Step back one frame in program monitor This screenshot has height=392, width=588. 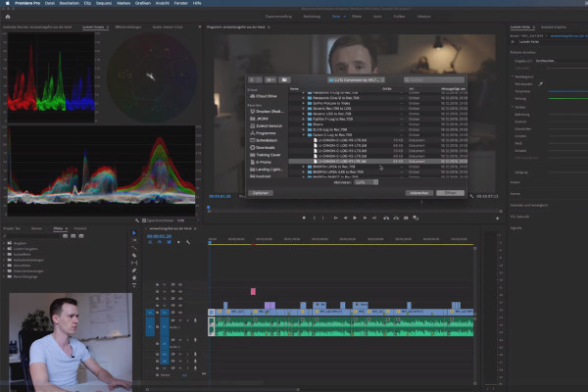click(345, 218)
